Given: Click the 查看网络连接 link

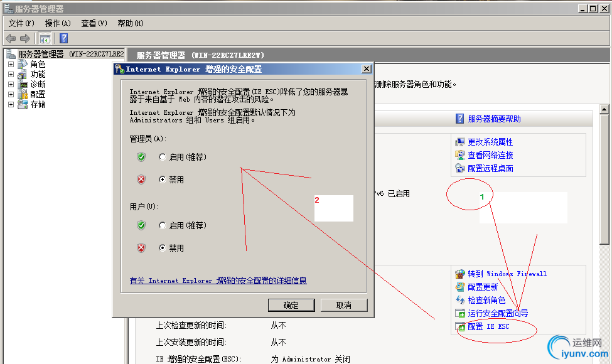Looking at the screenshot, I should pos(490,155).
